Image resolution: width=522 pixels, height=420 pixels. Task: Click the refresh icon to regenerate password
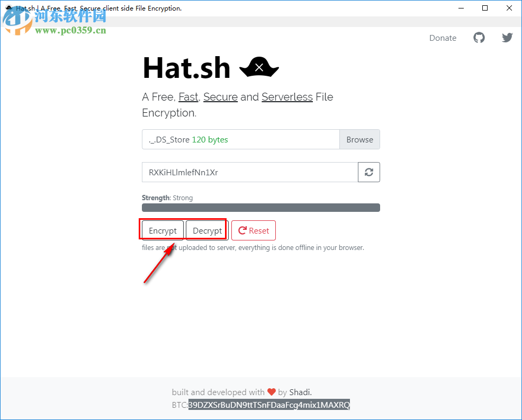tap(368, 172)
